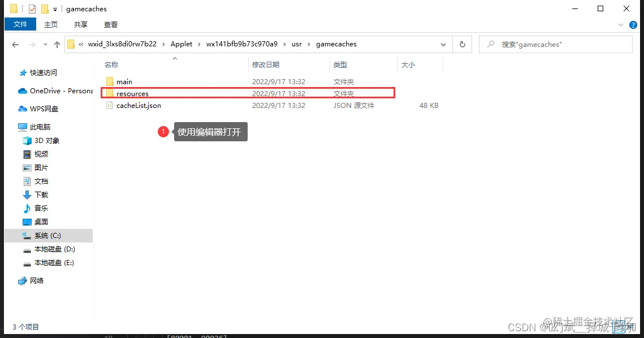The width and height of the screenshot is (644, 338).
Task: Open 音乐 folder in navigation pane
Action: [41, 208]
